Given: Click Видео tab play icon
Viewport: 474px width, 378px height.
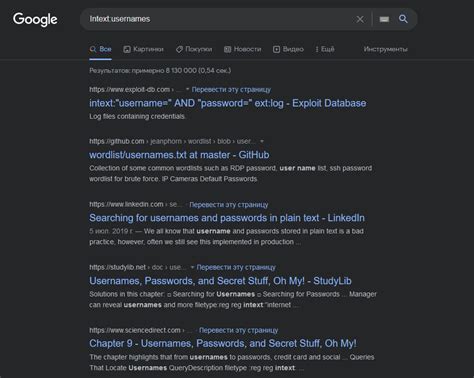Looking at the screenshot, I should [276, 49].
